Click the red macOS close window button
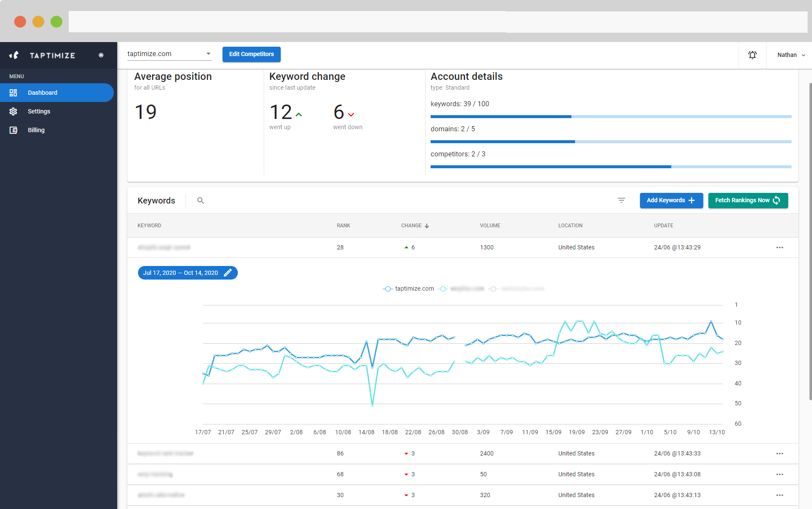Viewport: 812px width, 509px height. coord(20,22)
